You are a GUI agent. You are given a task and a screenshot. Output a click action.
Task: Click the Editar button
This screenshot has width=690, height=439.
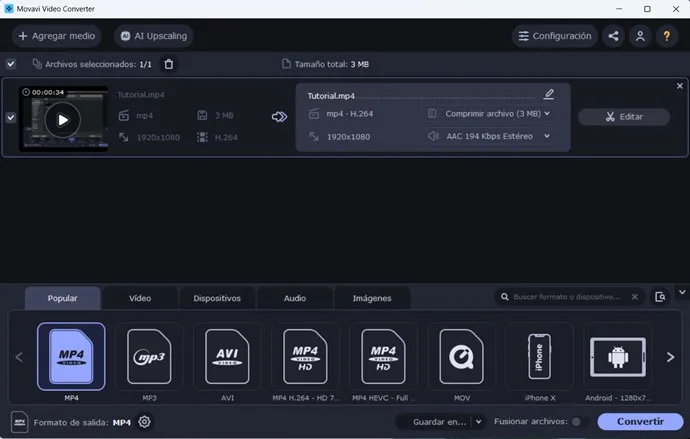pyautogui.click(x=624, y=117)
